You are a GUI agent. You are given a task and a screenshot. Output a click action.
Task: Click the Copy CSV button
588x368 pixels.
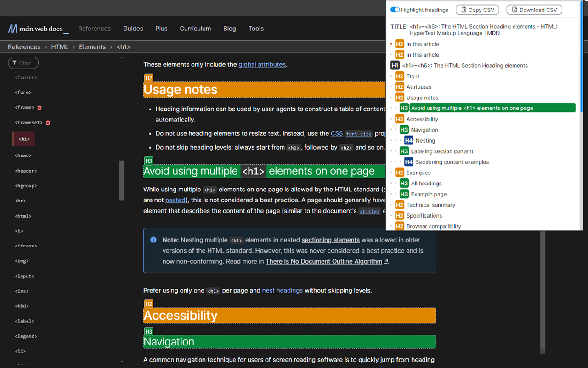[x=477, y=9]
